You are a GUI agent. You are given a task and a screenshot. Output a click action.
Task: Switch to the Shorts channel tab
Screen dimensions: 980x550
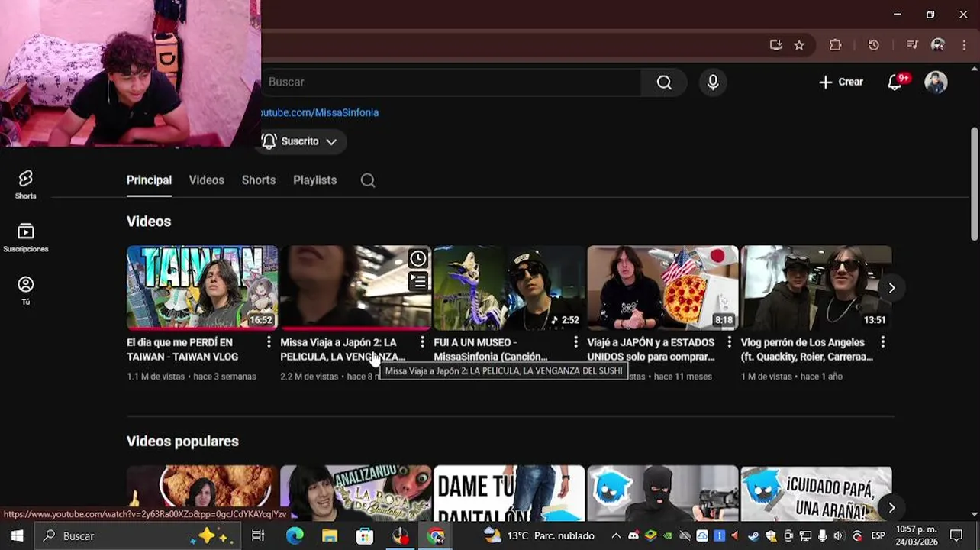pos(259,180)
